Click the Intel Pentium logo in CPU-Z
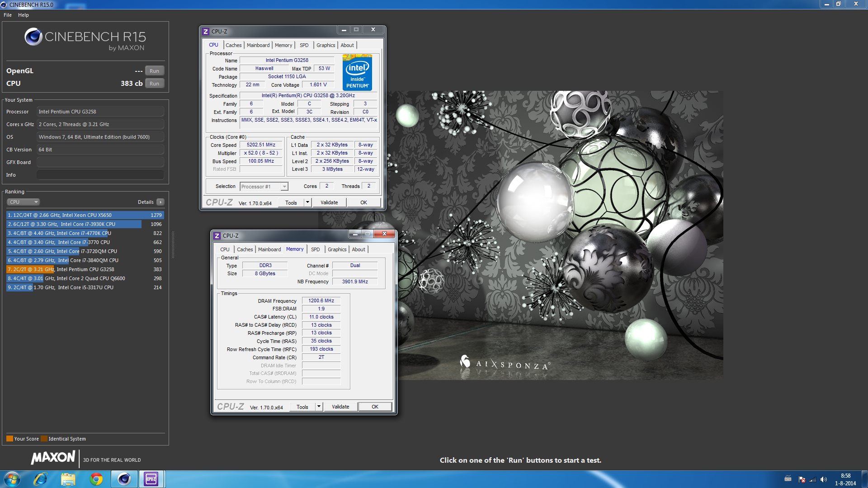Image resolution: width=868 pixels, height=488 pixels. [x=357, y=72]
